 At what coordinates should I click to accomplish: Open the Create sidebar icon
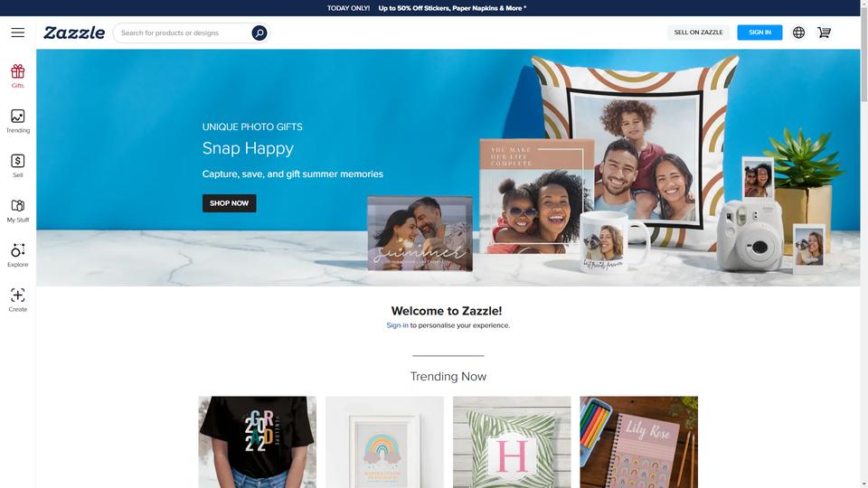coord(18,300)
